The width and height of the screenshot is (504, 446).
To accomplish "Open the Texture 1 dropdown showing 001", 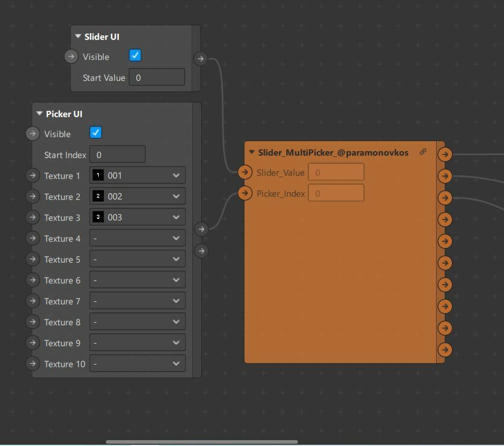I will click(x=137, y=175).
